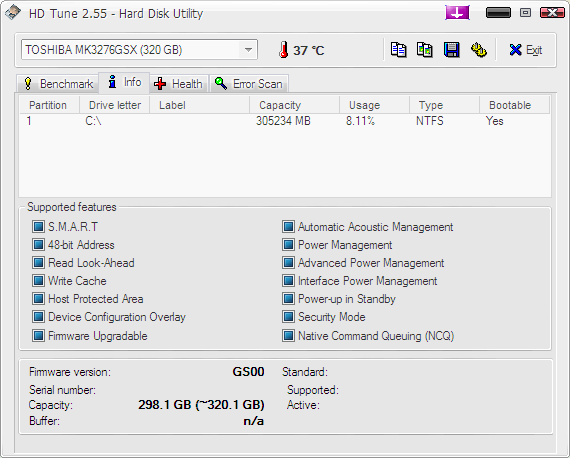Screen dimensions: 570x458
Task: Click the Label column header
Action: pos(200,105)
